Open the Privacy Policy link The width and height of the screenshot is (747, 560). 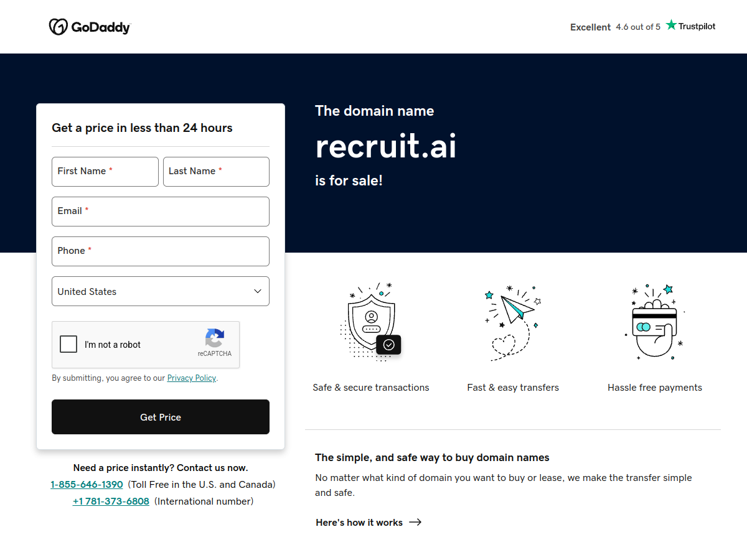click(192, 378)
